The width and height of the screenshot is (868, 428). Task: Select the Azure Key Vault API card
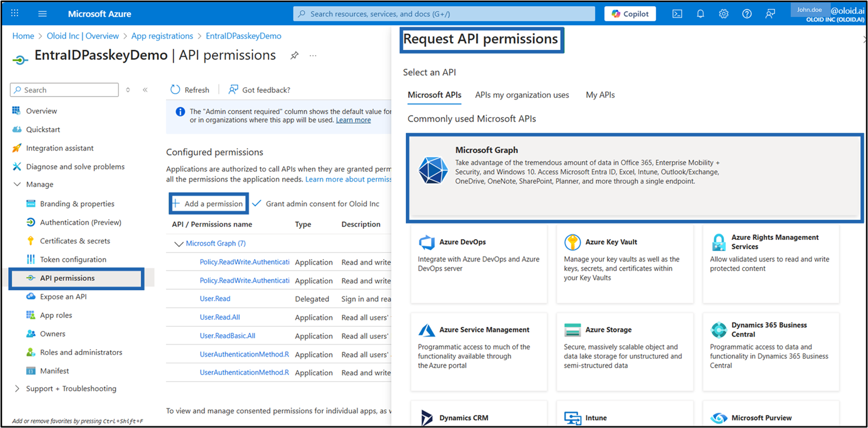pyautogui.click(x=625, y=263)
